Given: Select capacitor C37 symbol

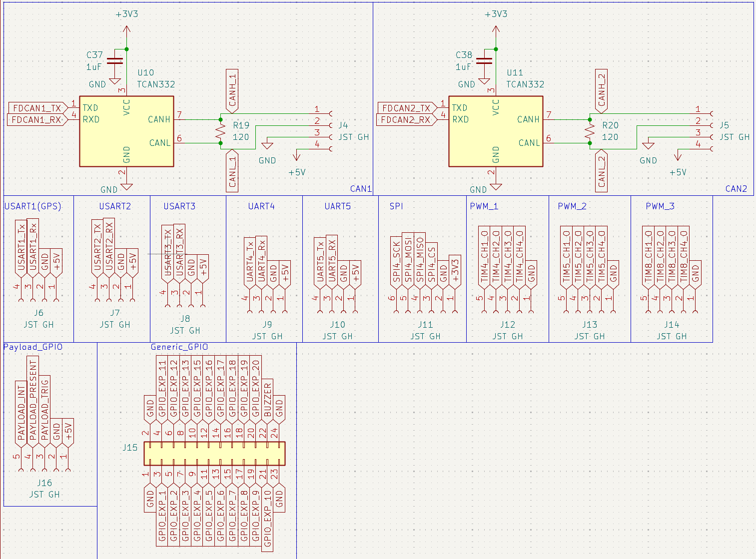Looking at the screenshot, I should tap(115, 61).
